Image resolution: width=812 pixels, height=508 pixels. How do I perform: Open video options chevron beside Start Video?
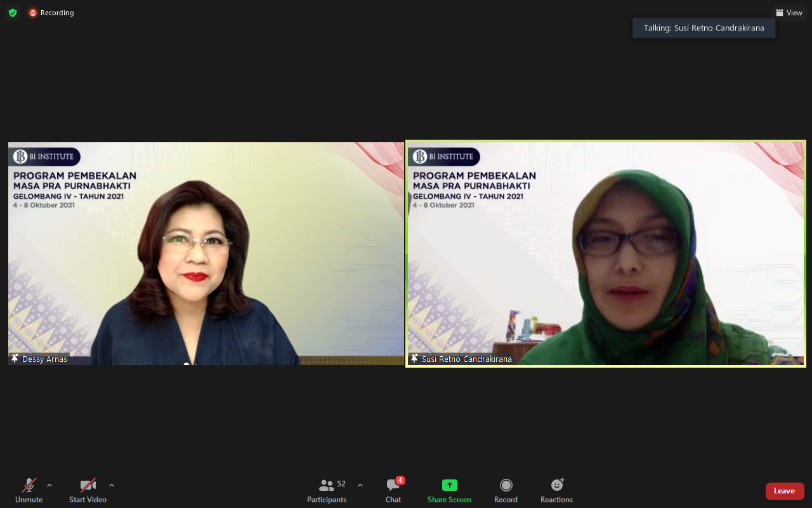(x=112, y=485)
